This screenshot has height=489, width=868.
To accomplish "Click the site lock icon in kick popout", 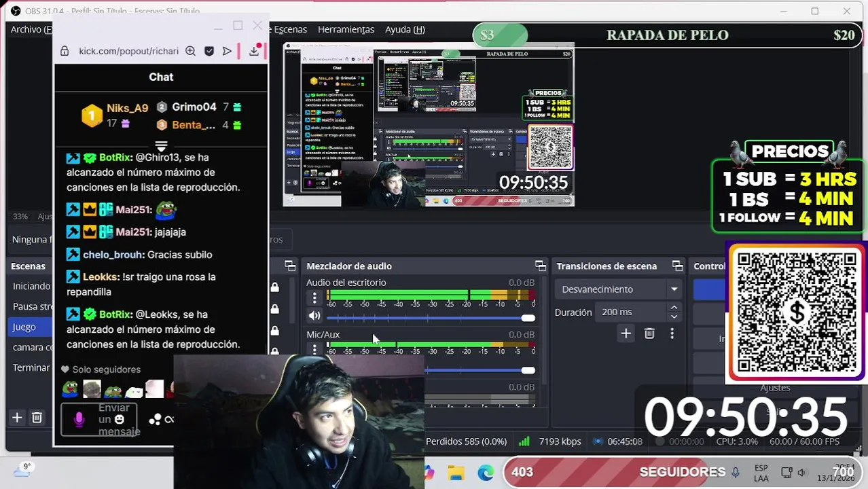I will pos(65,51).
